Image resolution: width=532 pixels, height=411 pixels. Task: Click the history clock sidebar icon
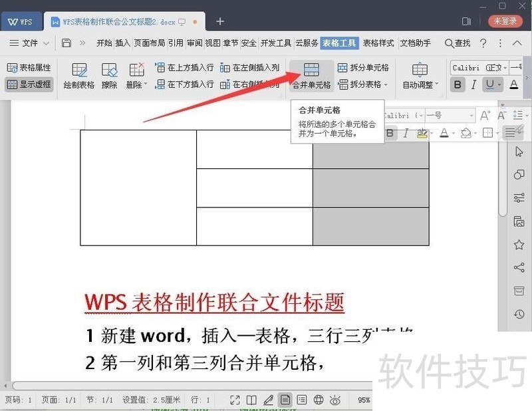coord(519,314)
